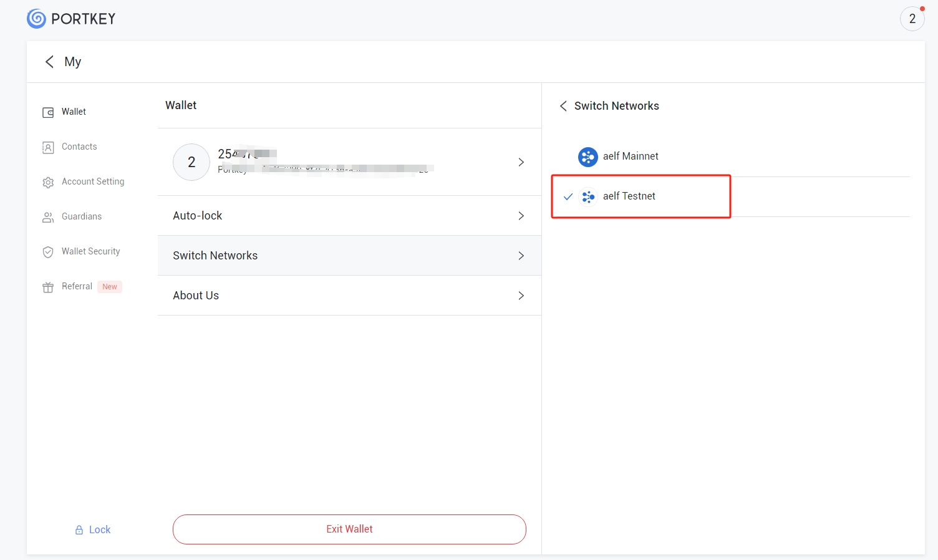Screen dimensions: 938x560
Task: Click the My page title
Action: coord(73,62)
